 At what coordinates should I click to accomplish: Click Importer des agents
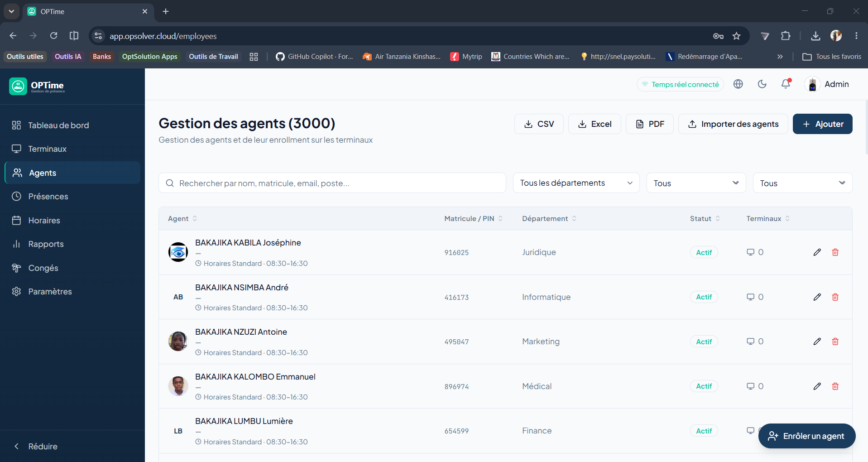pyautogui.click(x=733, y=124)
